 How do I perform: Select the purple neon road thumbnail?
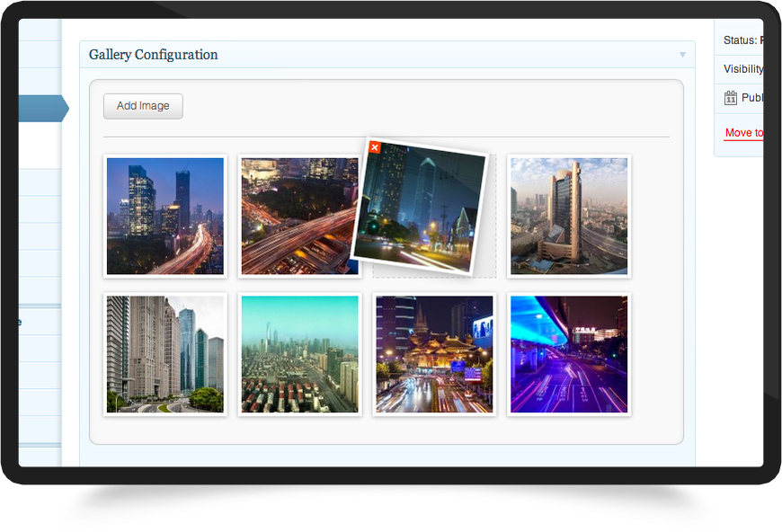click(569, 354)
